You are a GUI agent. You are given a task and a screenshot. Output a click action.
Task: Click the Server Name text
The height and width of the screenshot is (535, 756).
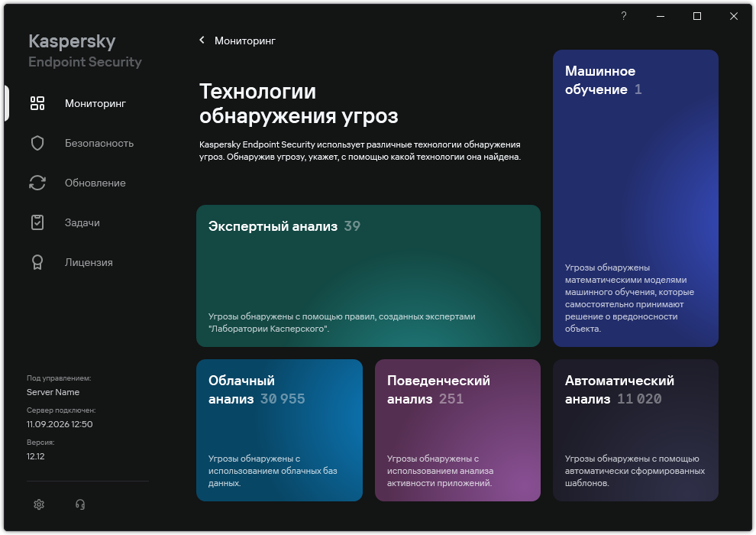tap(53, 392)
